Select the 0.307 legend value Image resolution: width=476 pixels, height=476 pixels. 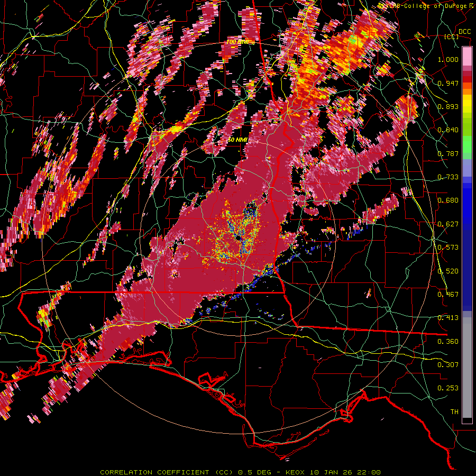pyautogui.click(x=448, y=365)
